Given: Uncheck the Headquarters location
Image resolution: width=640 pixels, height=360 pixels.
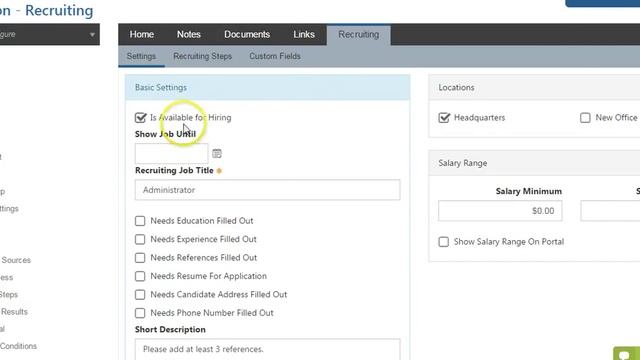Looking at the screenshot, I should pos(444,118).
